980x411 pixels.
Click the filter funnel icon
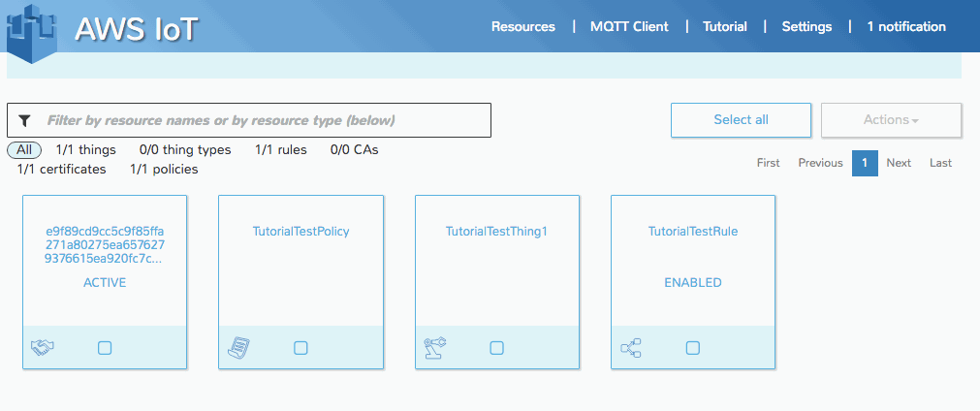[x=25, y=120]
